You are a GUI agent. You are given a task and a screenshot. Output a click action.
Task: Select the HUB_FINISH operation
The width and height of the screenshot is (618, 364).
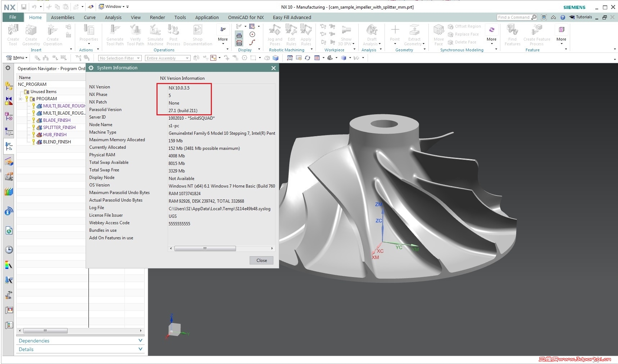click(55, 134)
